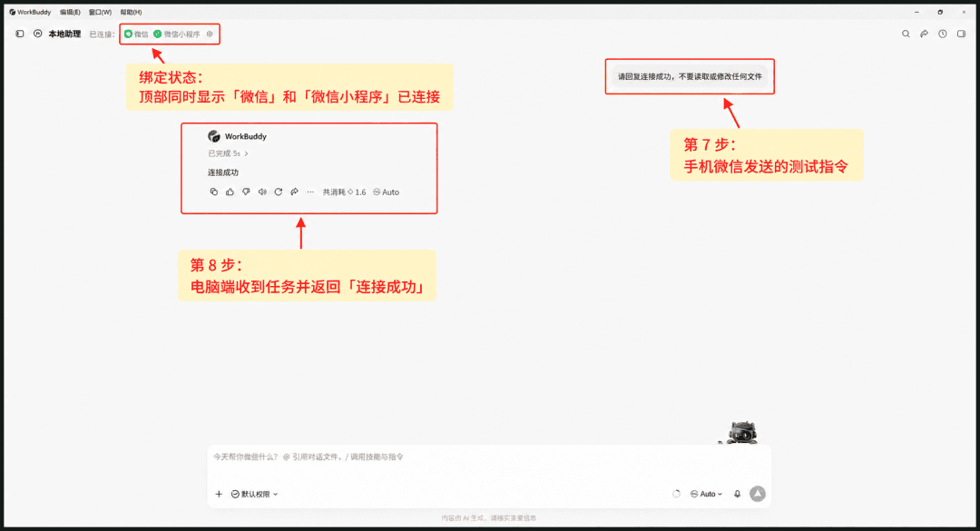980x531 pixels.
Task: Click the WorkBuddy avatar in the reply
Action: tap(214, 136)
